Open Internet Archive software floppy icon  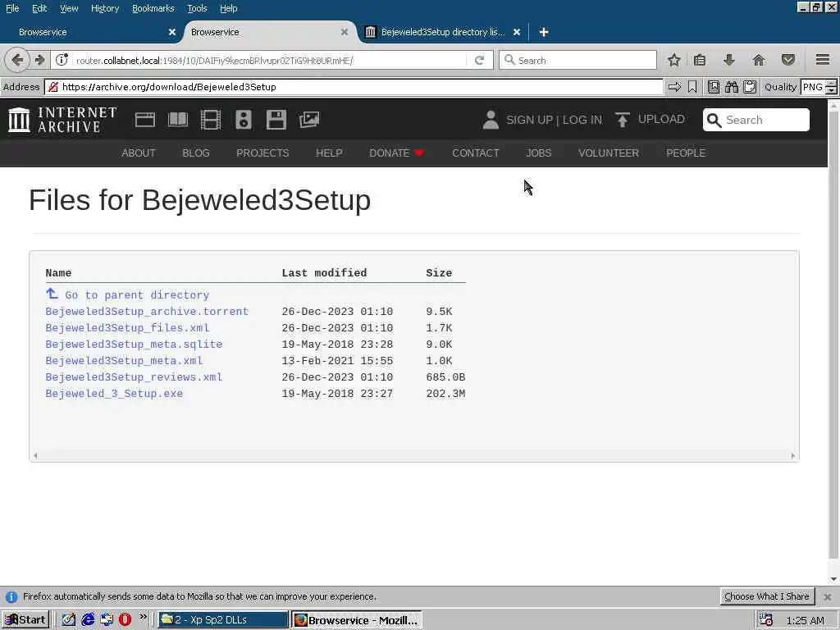pyautogui.click(x=276, y=120)
